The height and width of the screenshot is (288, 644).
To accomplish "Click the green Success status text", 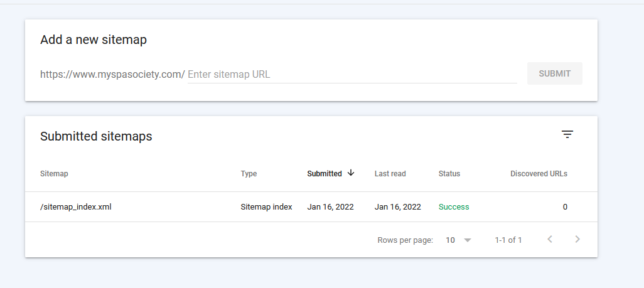I will 454,207.
